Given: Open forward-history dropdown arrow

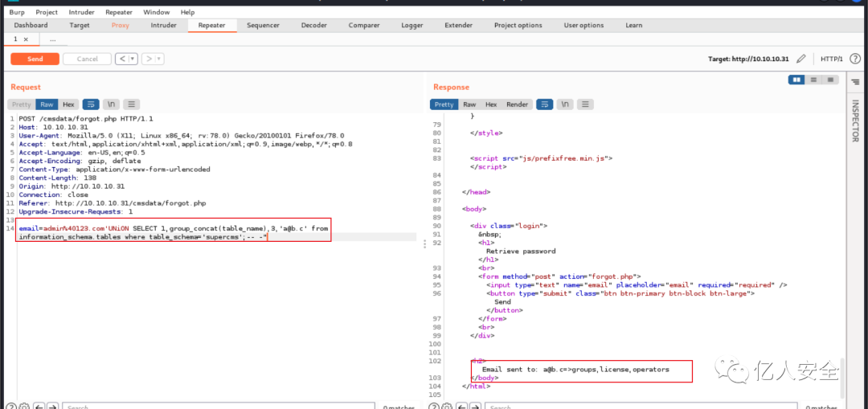Looking at the screenshot, I should [x=159, y=59].
